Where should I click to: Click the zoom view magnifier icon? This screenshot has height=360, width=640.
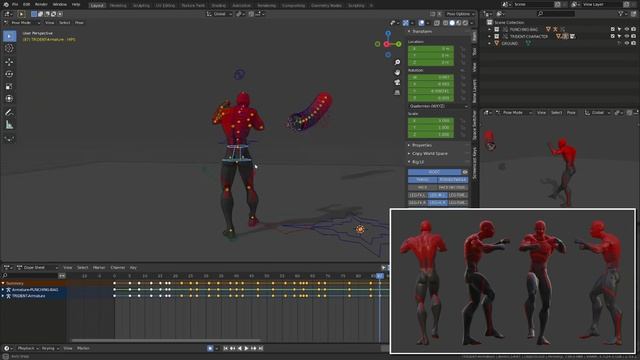point(397,62)
